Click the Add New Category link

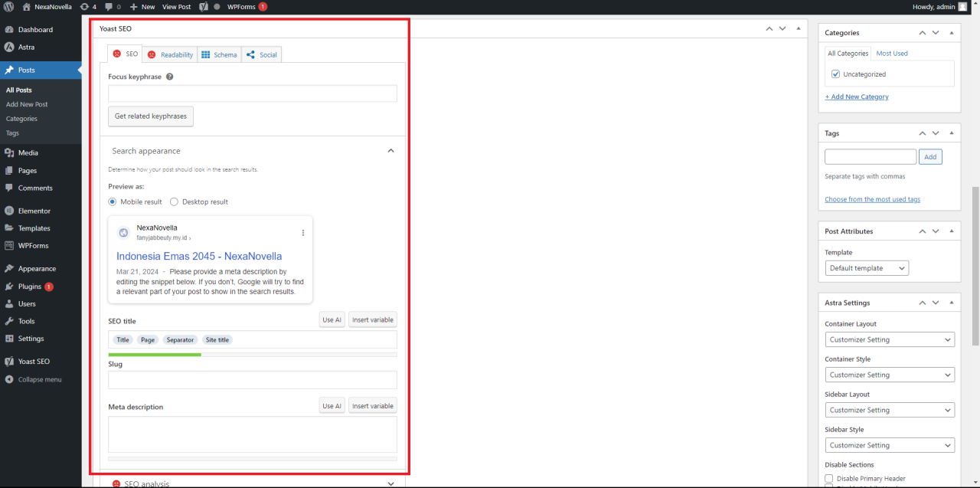(x=857, y=97)
